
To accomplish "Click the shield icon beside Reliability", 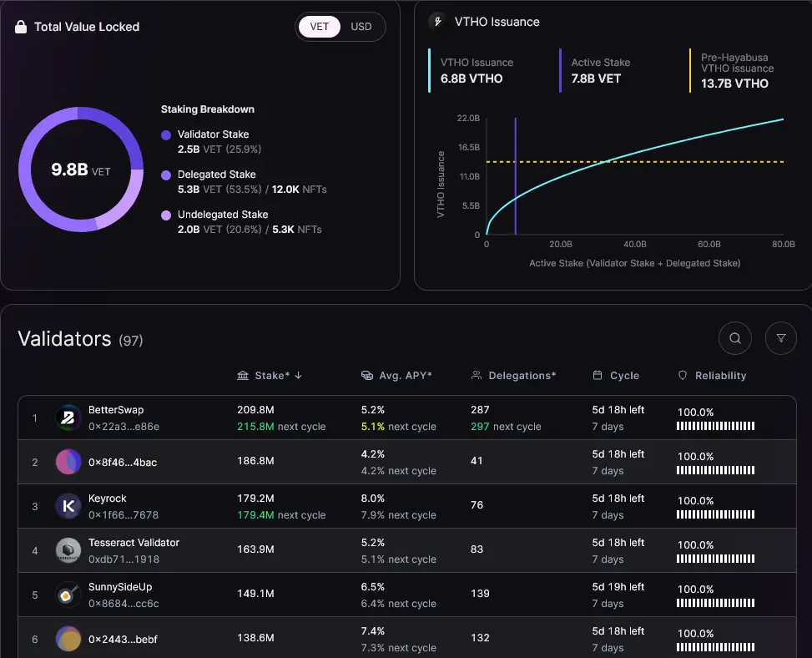I will pyautogui.click(x=683, y=375).
